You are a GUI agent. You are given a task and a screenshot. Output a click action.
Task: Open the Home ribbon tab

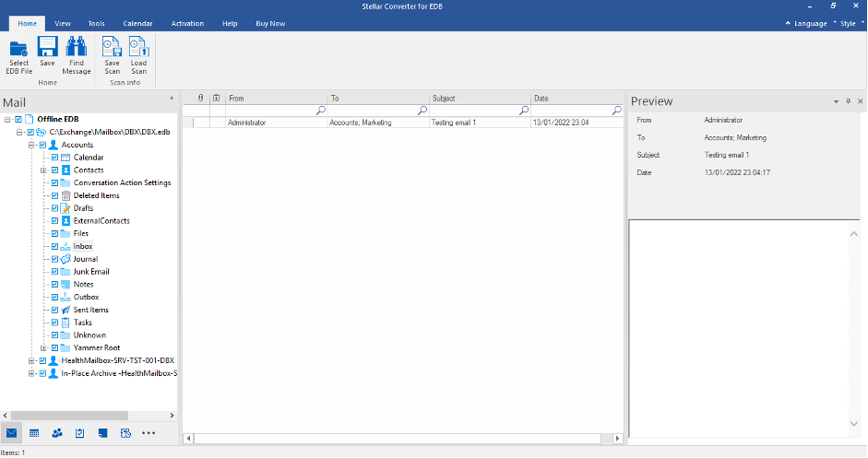click(x=27, y=24)
